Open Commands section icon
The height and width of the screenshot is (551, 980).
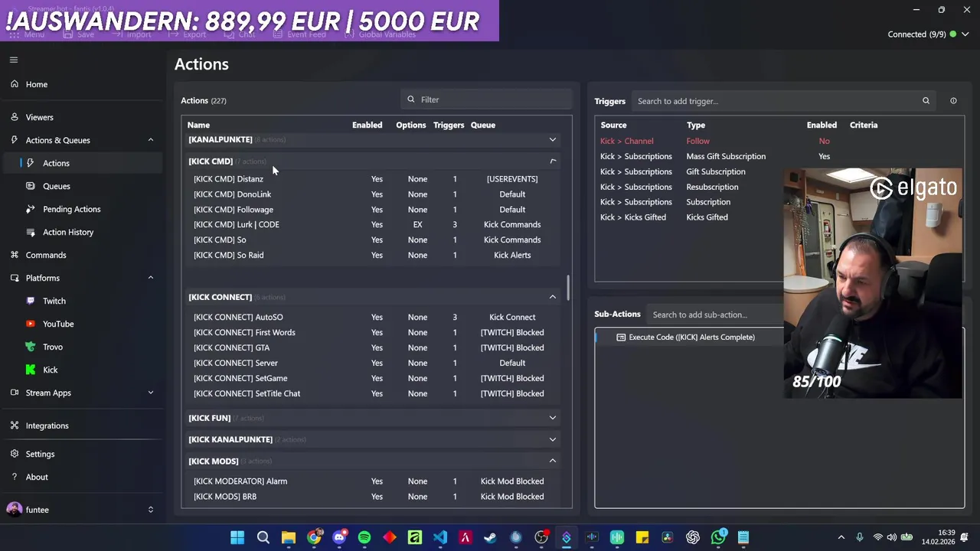tap(15, 255)
